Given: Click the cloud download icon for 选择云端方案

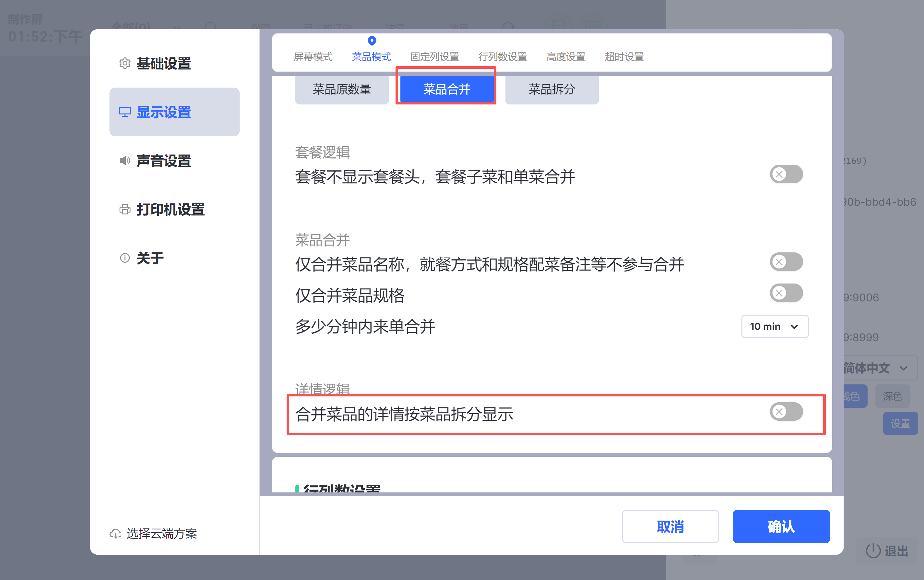Looking at the screenshot, I should point(115,534).
